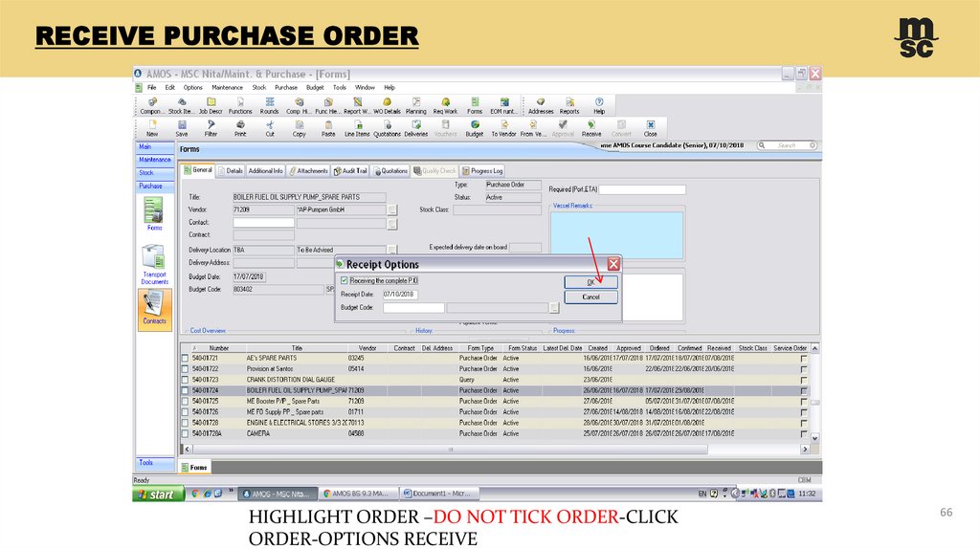
Task: Click right arrow of horizontal scrollbar
Action: [805, 450]
